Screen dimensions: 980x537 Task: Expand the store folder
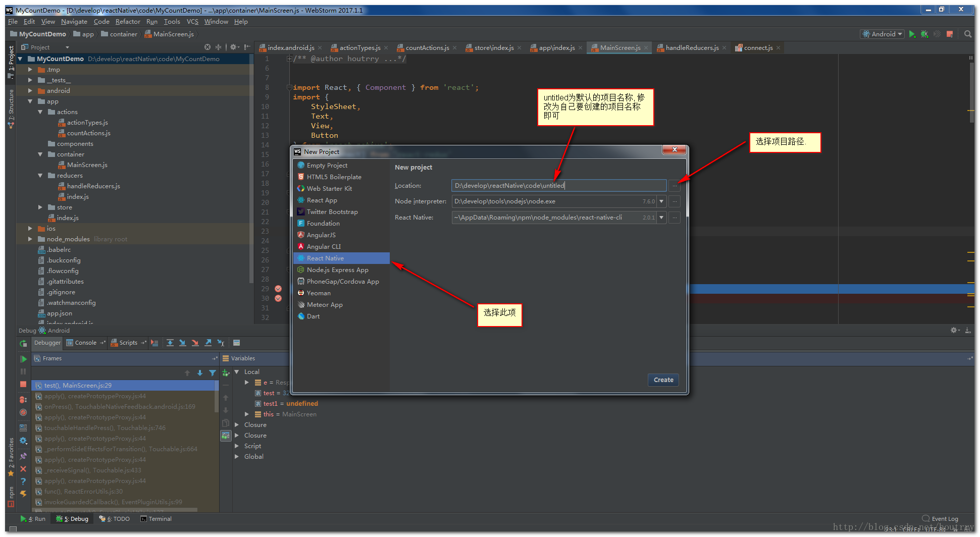(40, 207)
